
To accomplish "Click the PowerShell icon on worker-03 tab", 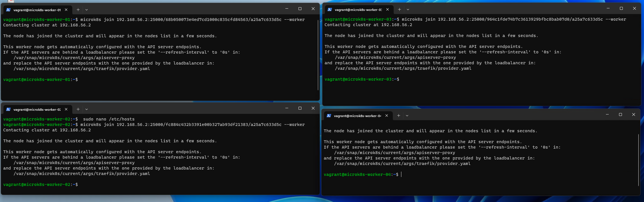I will pyautogui.click(x=330, y=9).
